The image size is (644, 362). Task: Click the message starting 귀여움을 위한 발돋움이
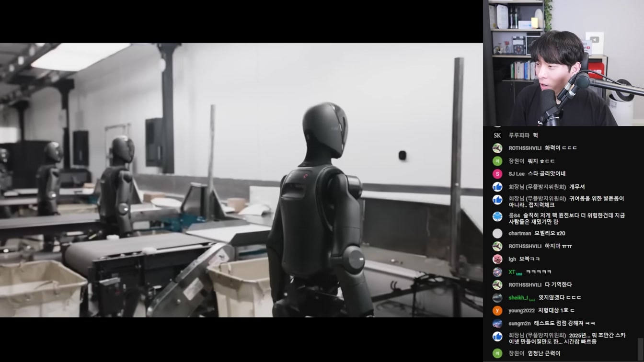[x=566, y=202]
